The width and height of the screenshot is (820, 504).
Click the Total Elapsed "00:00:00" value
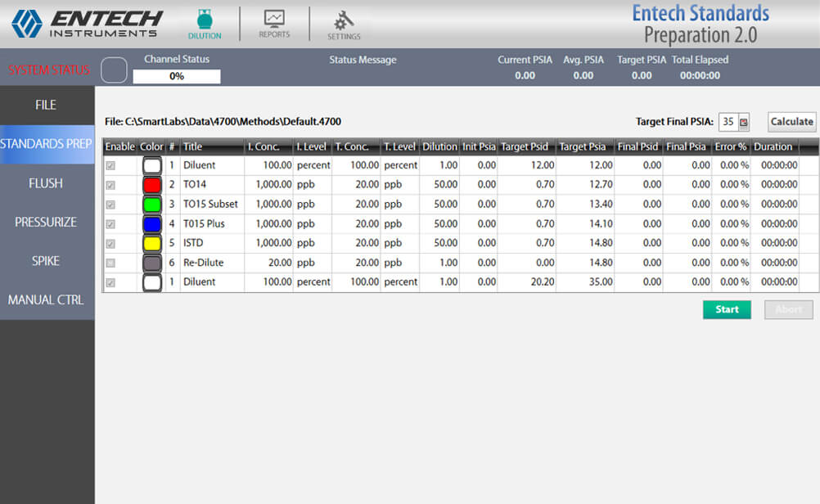click(701, 76)
